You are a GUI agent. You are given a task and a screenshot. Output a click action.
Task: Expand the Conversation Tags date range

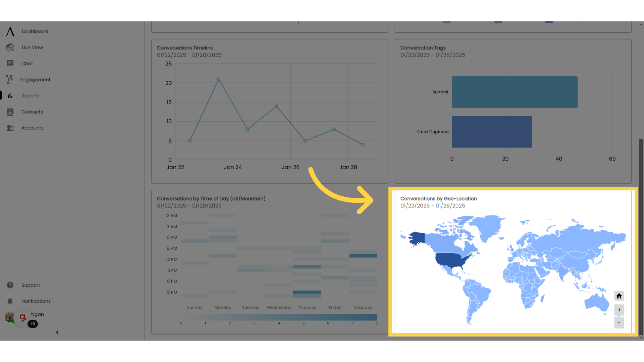pos(433,55)
